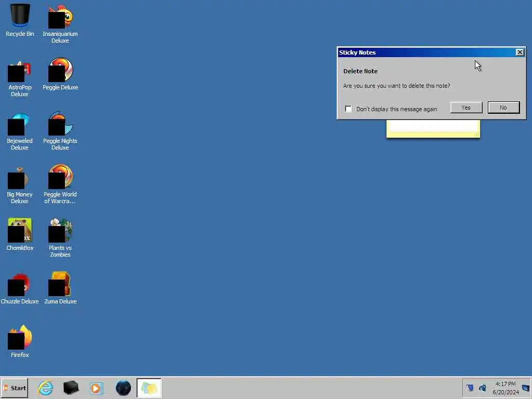Click the shield icon in system tray

pyautogui.click(x=470, y=388)
